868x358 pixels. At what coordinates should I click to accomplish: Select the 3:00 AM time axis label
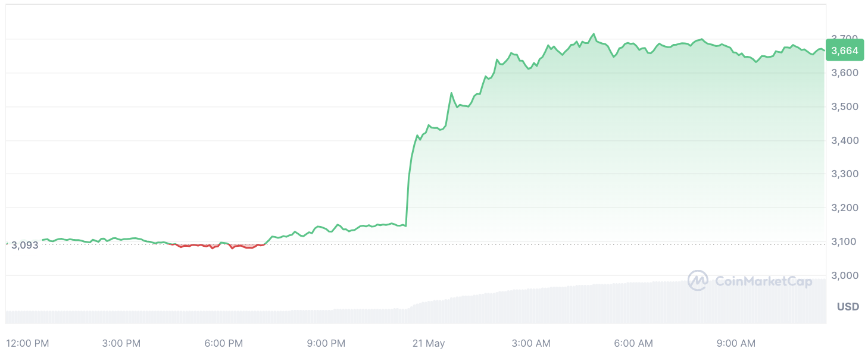tap(531, 344)
